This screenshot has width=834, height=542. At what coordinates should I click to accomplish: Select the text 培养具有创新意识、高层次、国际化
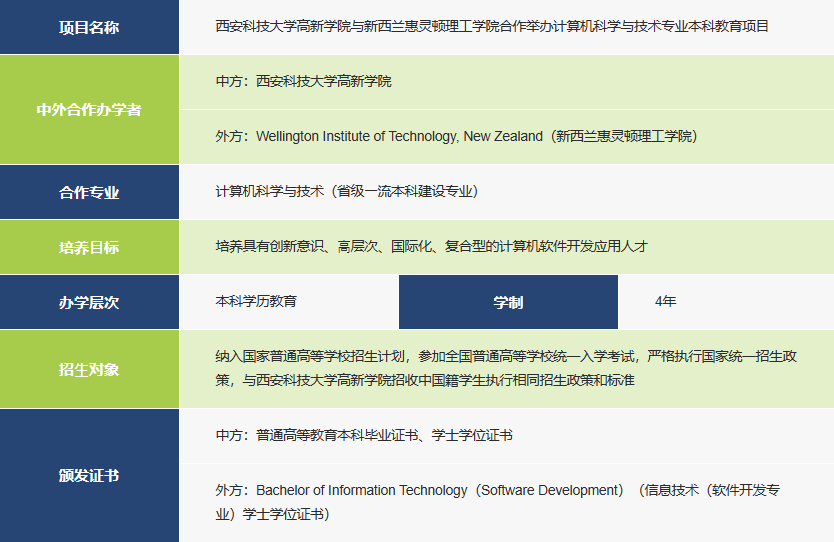click(x=431, y=246)
